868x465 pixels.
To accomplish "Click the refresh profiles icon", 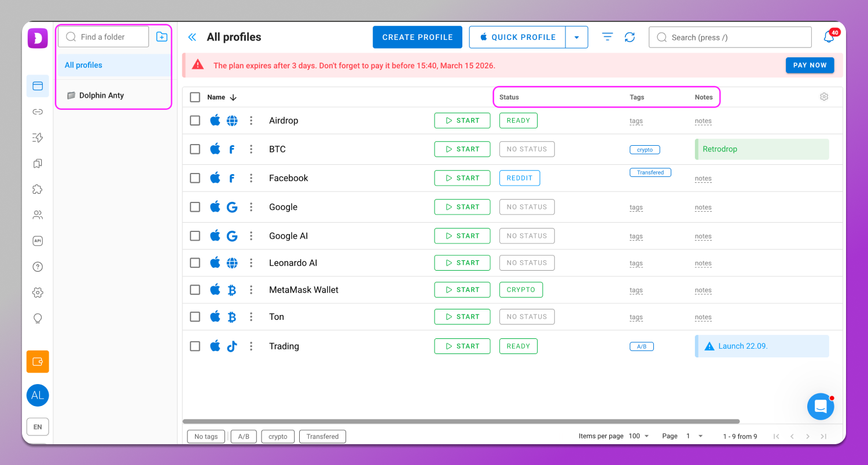I will point(630,37).
